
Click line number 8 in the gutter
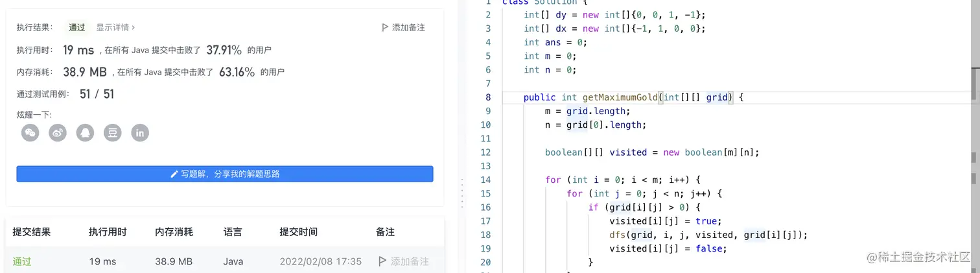click(488, 97)
